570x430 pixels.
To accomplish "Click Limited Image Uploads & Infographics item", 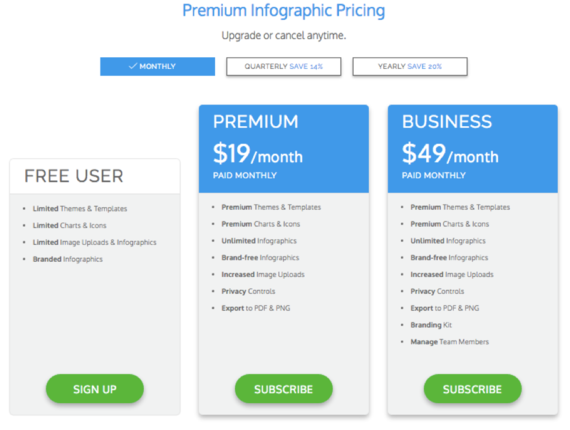I will pyautogui.click(x=95, y=242).
